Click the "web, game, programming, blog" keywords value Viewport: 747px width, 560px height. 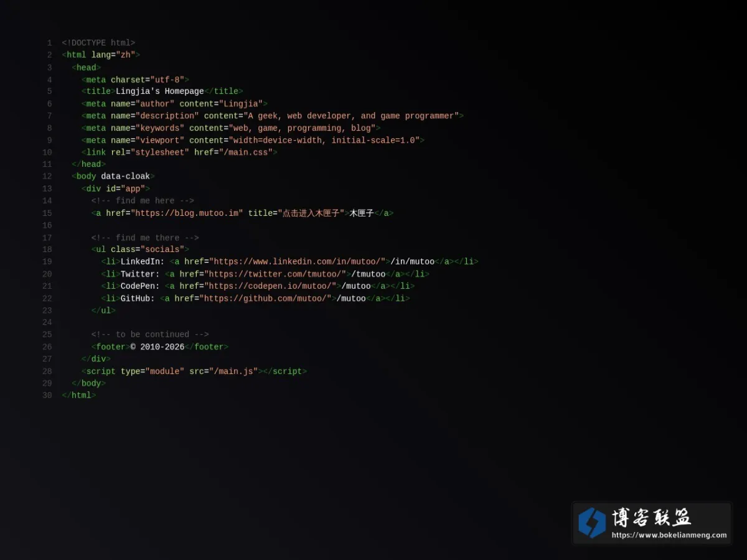[303, 128]
